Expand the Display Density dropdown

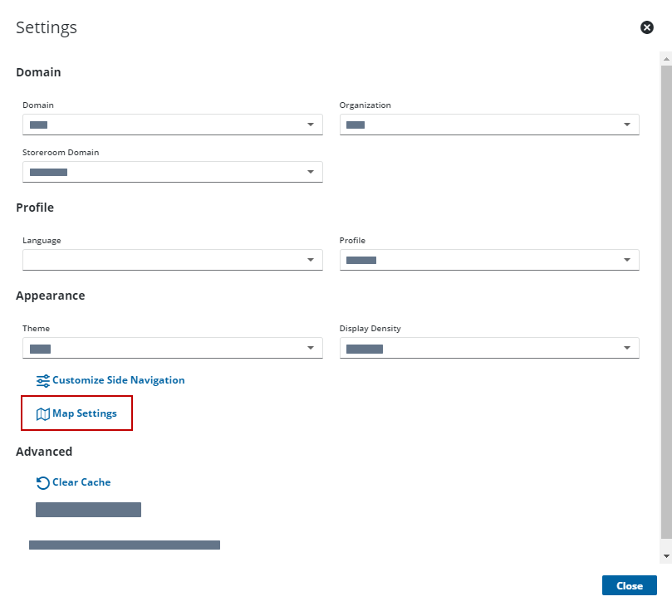489,348
